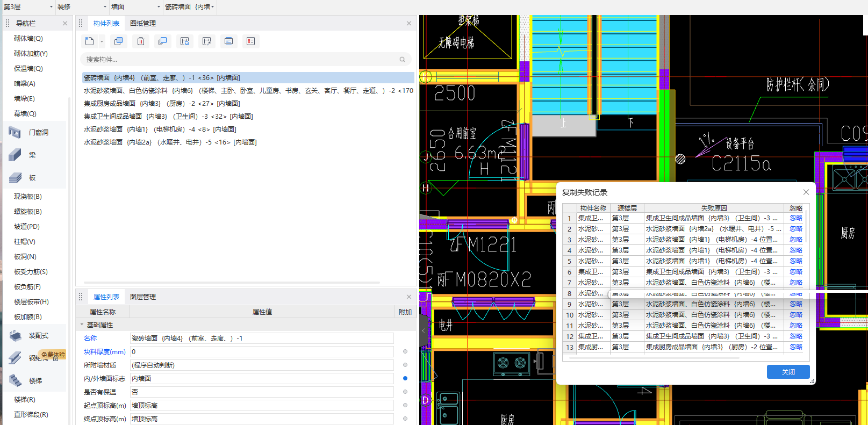This screenshot has width=868, height=425.
Task: Switch to the 属性列表 tab
Action: [x=106, y=297]
